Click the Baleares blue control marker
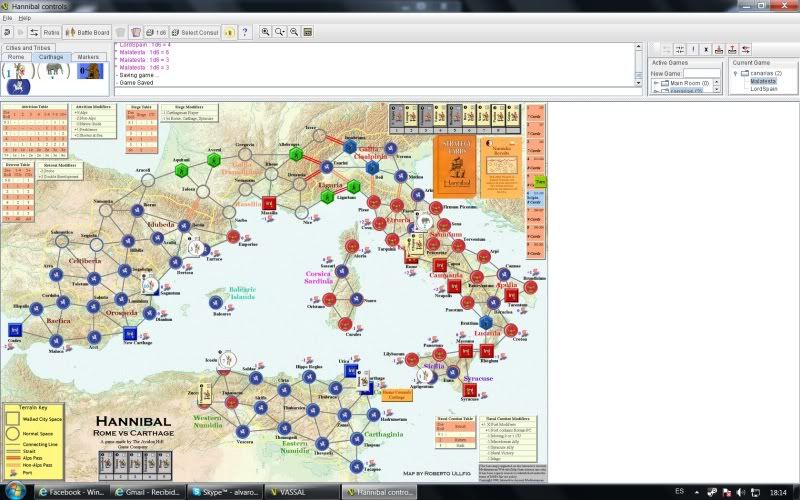Viewport: 800px width, 500px height. (216, 303)
